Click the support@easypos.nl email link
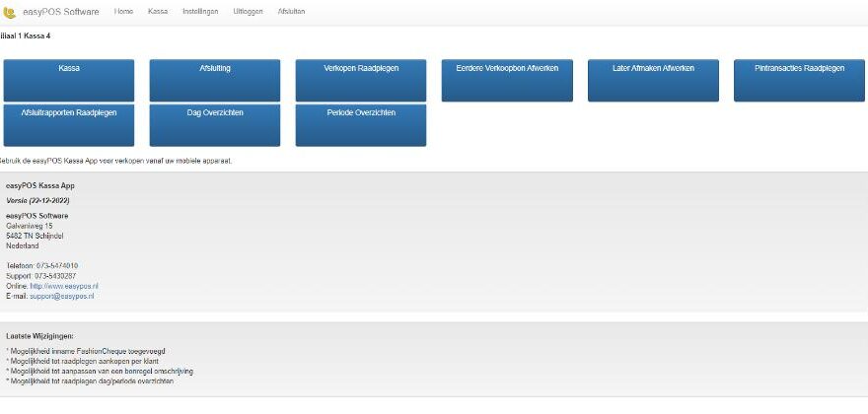This screenshot has height=414, width=868. (x=62, y=296)
